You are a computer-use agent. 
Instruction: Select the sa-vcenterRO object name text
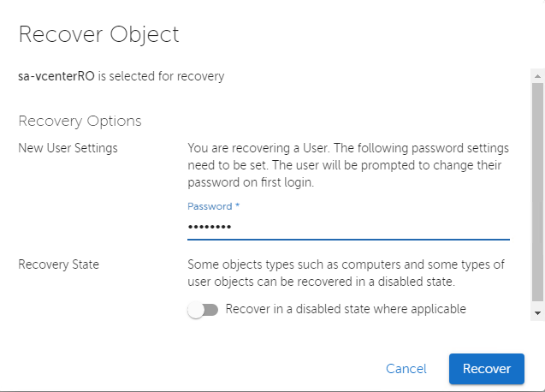(x=56, y=76)
